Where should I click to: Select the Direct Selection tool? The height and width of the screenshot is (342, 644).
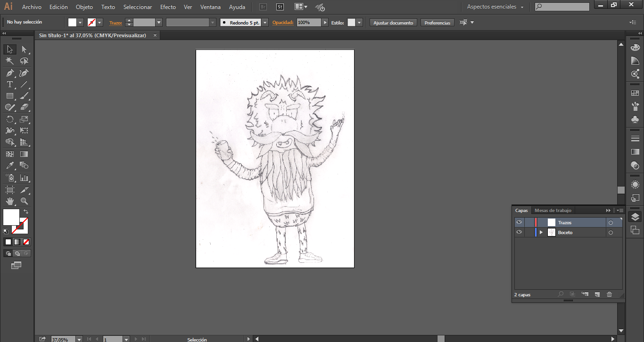tap(24, 49)
